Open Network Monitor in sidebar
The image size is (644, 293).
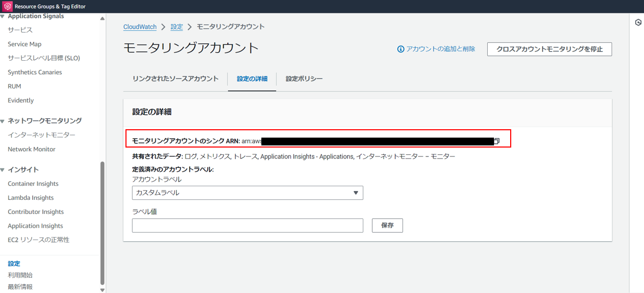tap(31, 149)
